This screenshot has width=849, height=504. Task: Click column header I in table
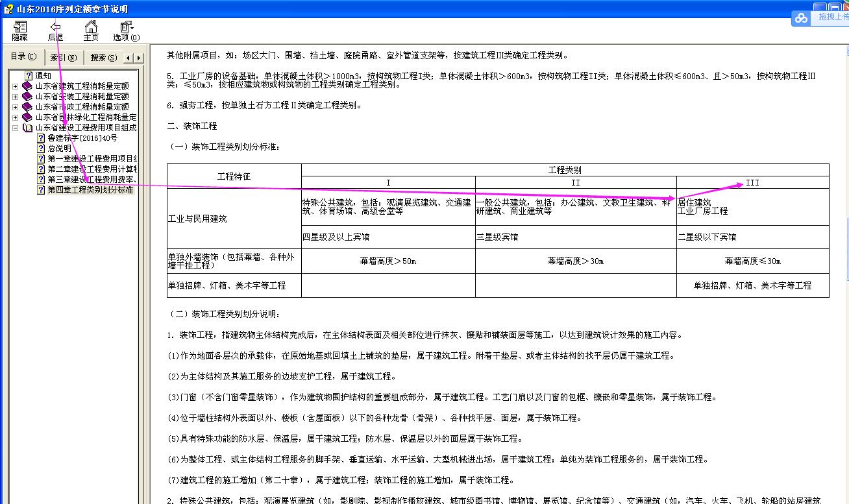coord(388,183)
